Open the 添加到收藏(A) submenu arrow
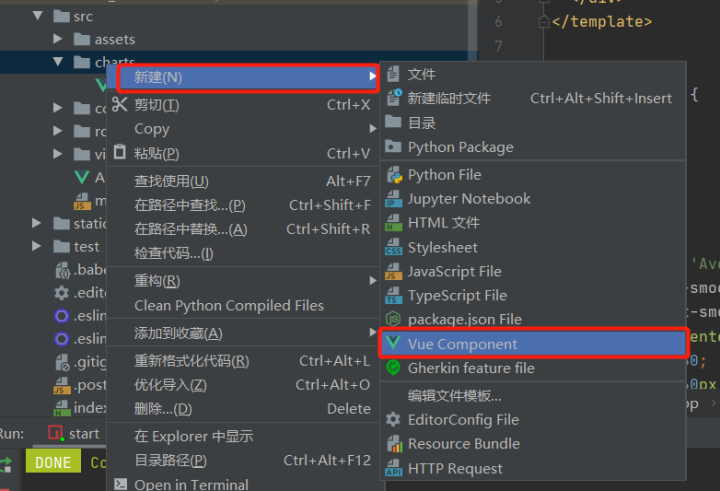 click(373, 332)
